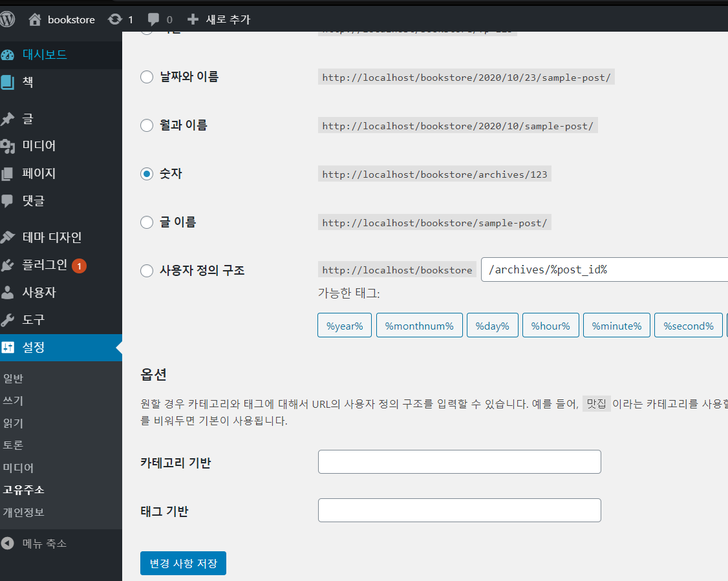728x581 pixels.
Task: Select the 월과 이름 radio button
Action: tap(147, 125)
